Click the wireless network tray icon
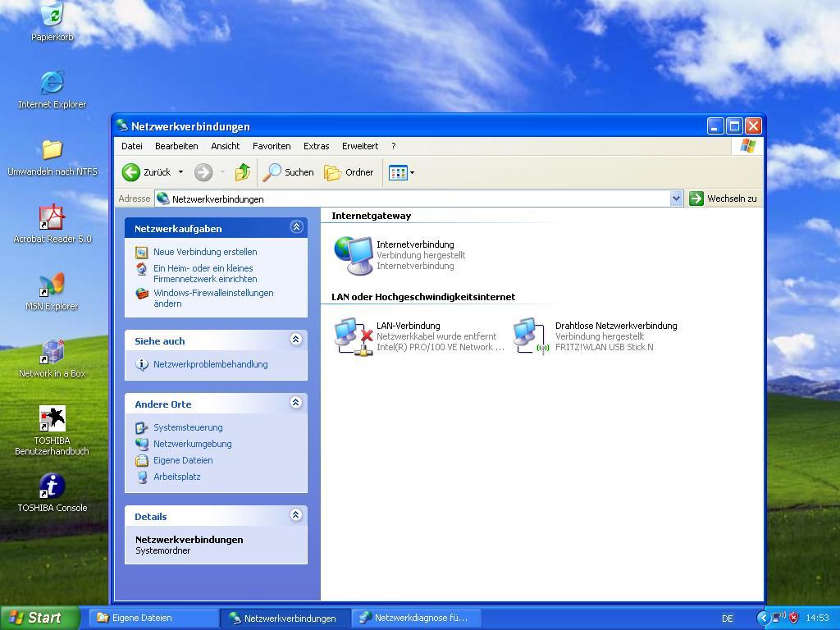The image size is (840, 630). (x=778, y=619)
